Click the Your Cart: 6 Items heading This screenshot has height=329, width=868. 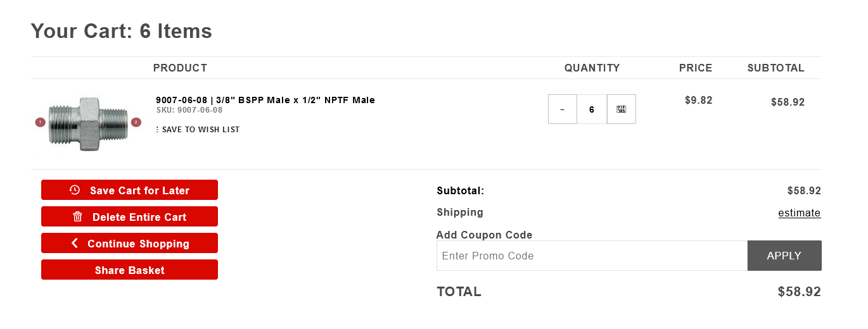coord(121,31)
